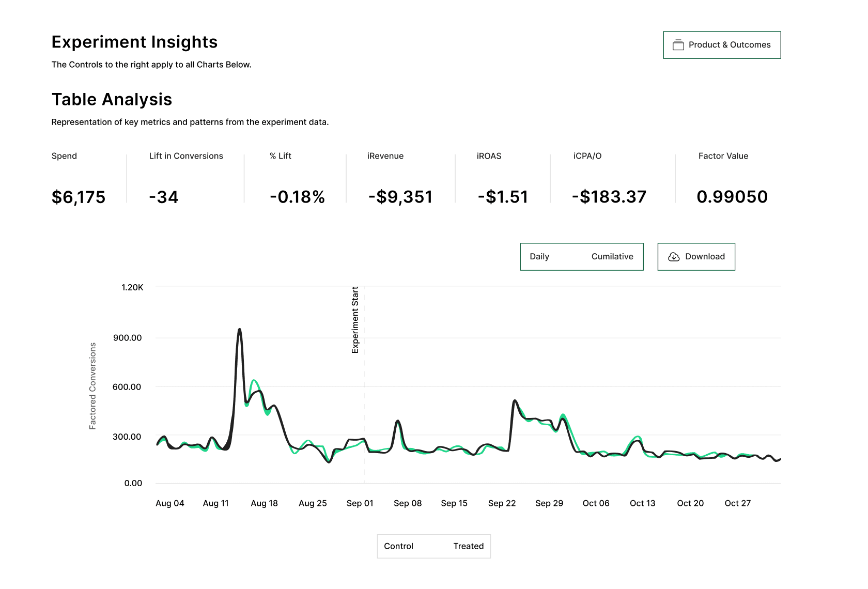Open the Product & Outcomes selector
This screenshot has width=868, height=589.
722,45
